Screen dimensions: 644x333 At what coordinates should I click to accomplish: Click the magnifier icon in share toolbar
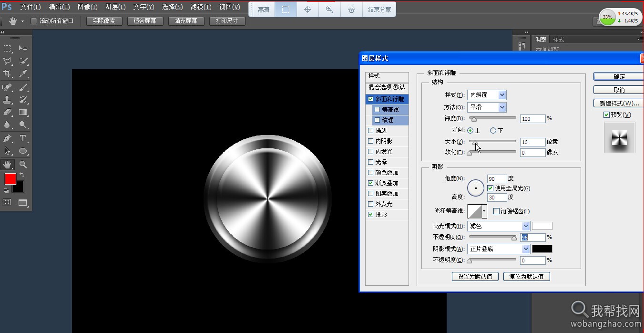[x=329, y=10]
